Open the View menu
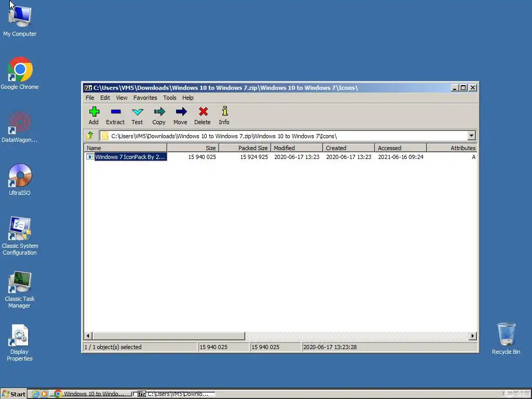The width and height of the screenshot is (532, 399). pos(122,98)
